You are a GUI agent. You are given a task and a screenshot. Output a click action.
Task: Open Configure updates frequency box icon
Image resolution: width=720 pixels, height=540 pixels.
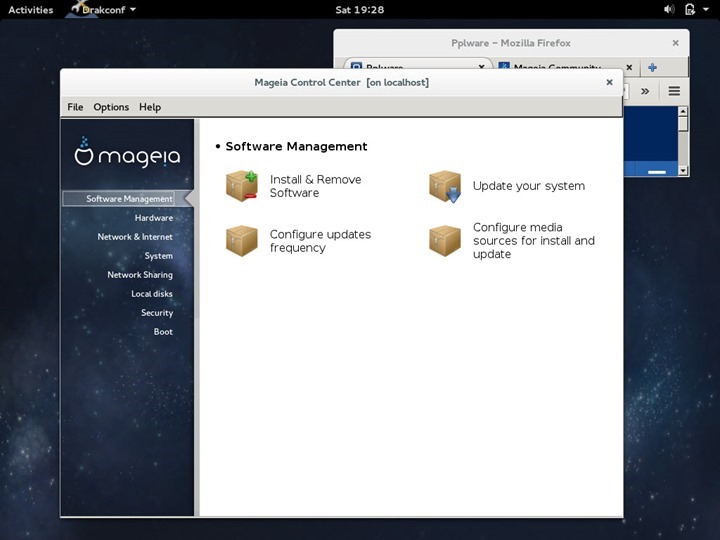[242, 241]
